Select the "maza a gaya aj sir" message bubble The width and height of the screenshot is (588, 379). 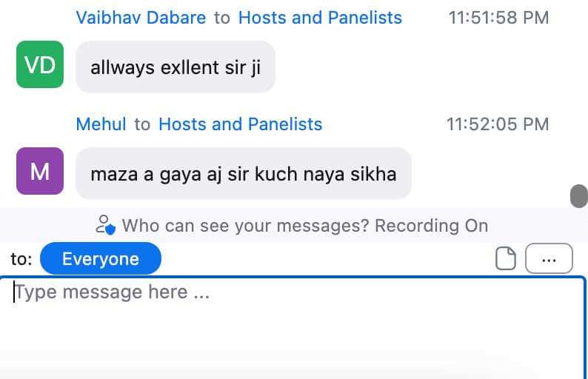coord(243,174)
